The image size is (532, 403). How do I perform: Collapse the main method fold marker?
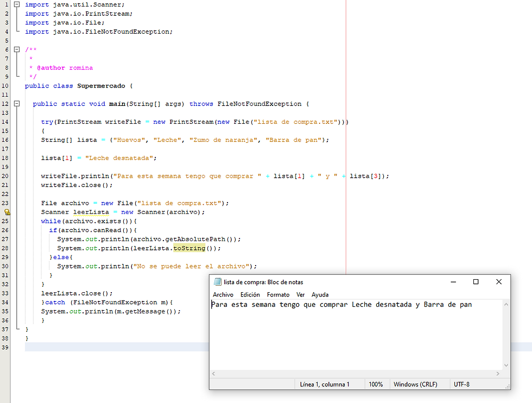(x=17, y=104)
